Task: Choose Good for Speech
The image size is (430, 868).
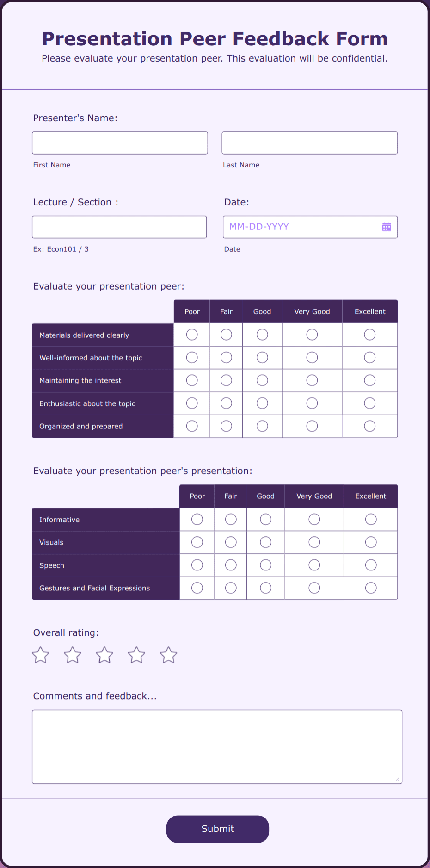Action: click(x=265, y=564)
